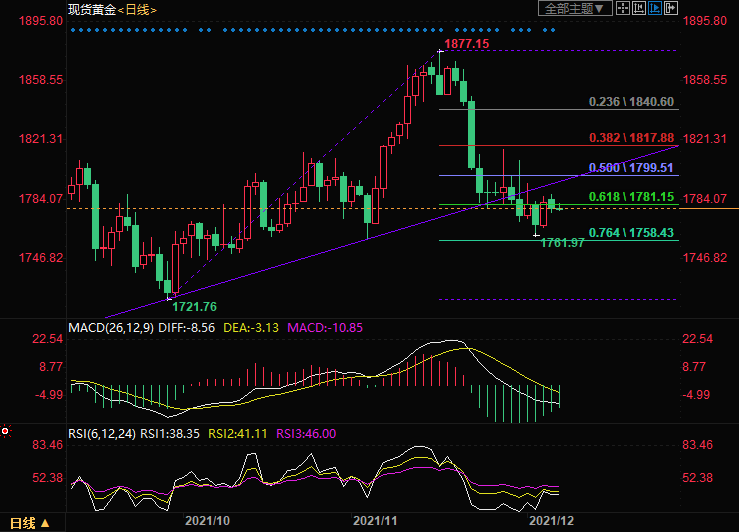Select the RSI(6,12,24) indicator label
This screenshot has height=532, width=739.
click(104, 433)
